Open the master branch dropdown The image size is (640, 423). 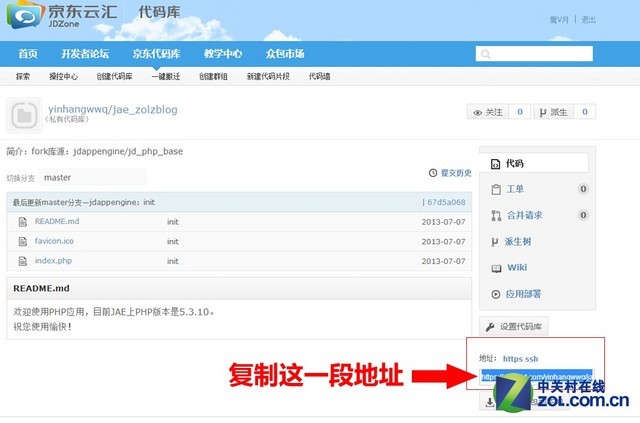[93, 178]
